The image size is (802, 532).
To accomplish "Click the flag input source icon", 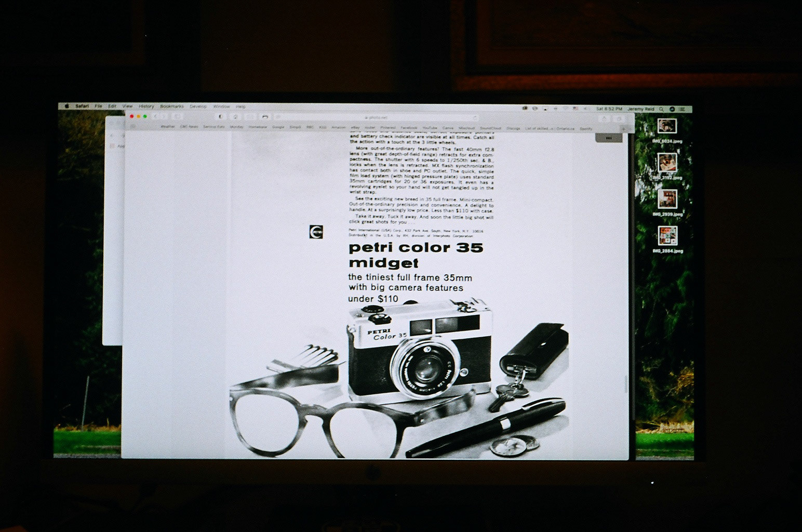I will click(x=575, y=109).
